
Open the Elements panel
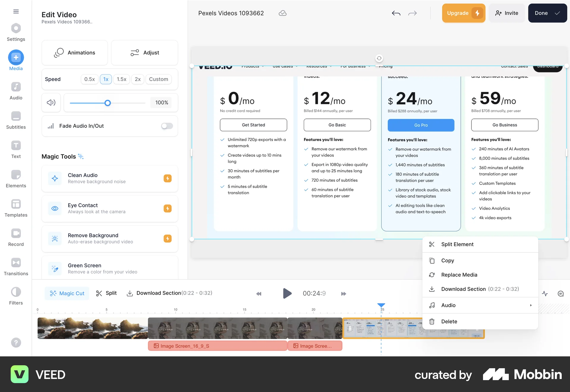coord(16,178)
